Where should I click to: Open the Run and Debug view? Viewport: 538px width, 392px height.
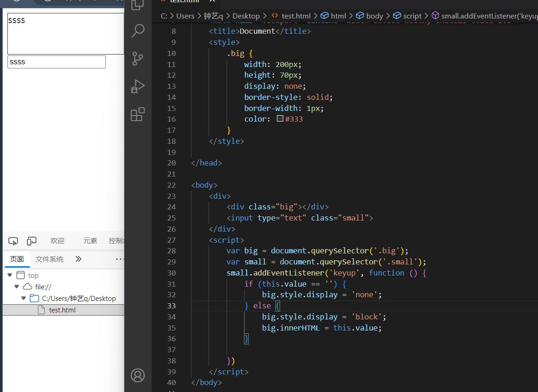137,86
